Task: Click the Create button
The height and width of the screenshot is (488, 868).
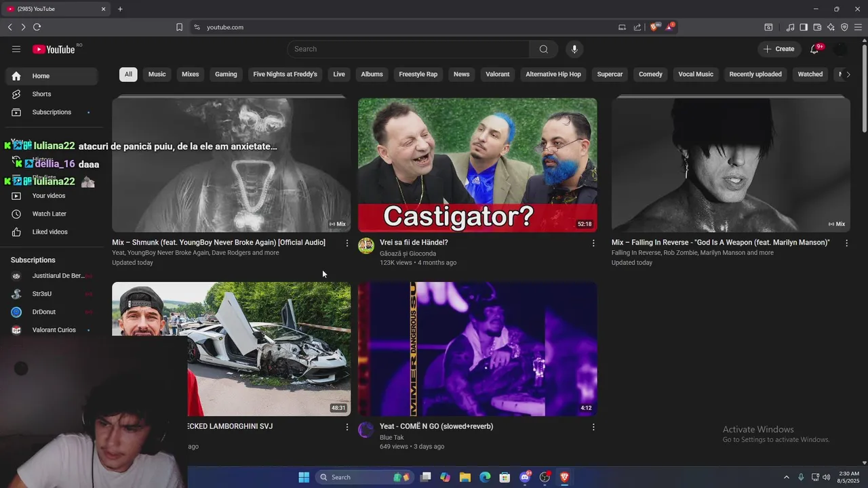Action: (x=779, y=49)
